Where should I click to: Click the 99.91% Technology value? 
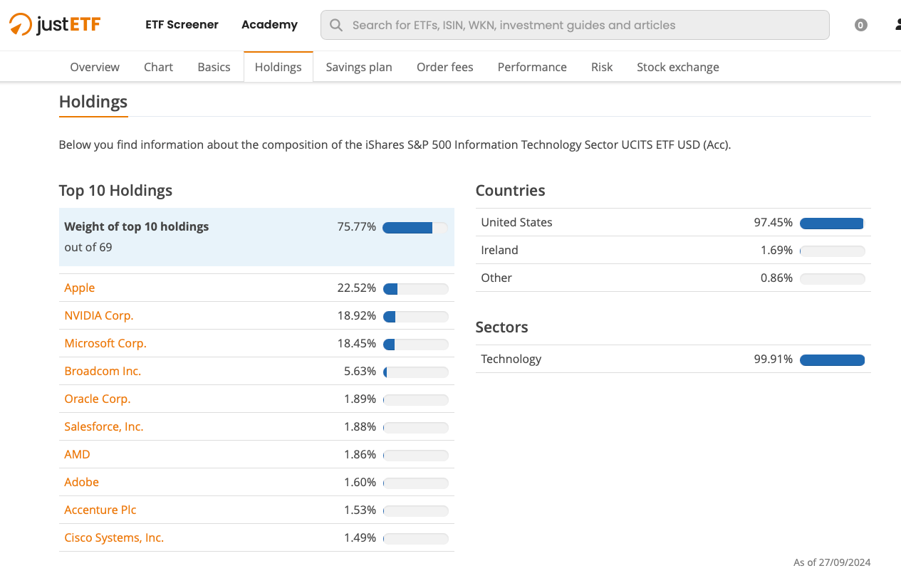(774, 359)
